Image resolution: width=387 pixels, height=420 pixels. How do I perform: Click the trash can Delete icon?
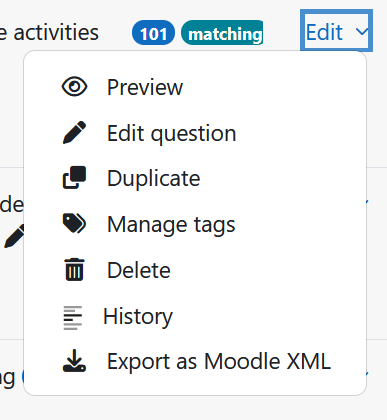tap(74, 269)
